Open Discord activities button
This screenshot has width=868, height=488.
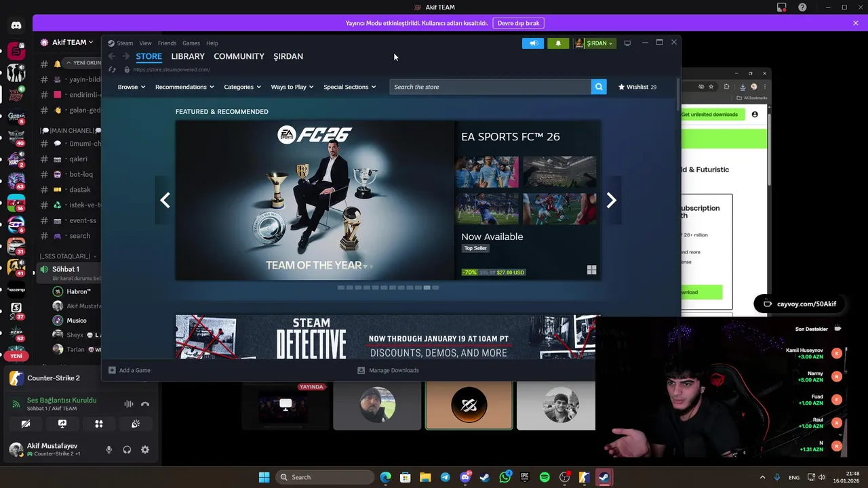click(x=99, y=424)
